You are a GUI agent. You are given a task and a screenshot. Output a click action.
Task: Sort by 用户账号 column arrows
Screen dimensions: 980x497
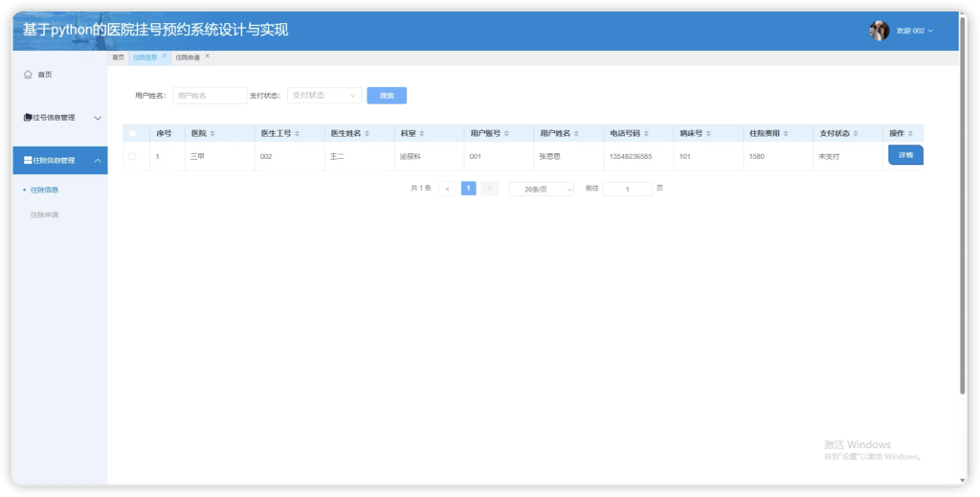(x=506, y=134)
